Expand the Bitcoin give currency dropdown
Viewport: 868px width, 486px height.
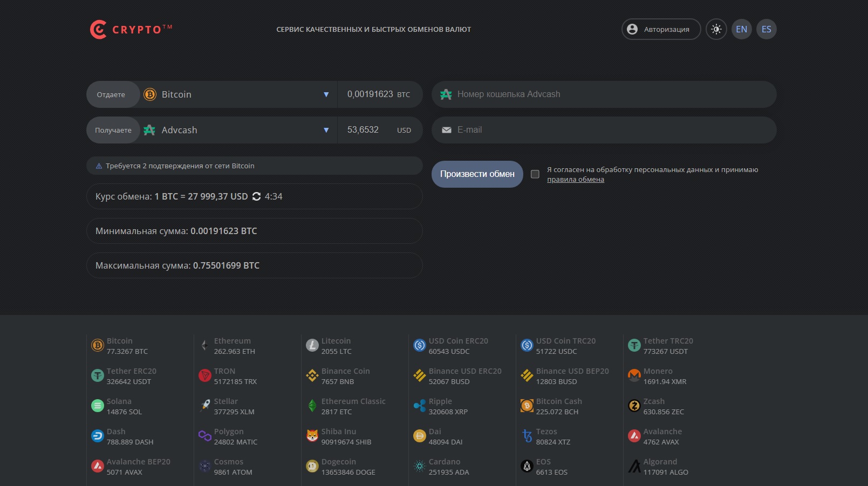click(326, 94)
